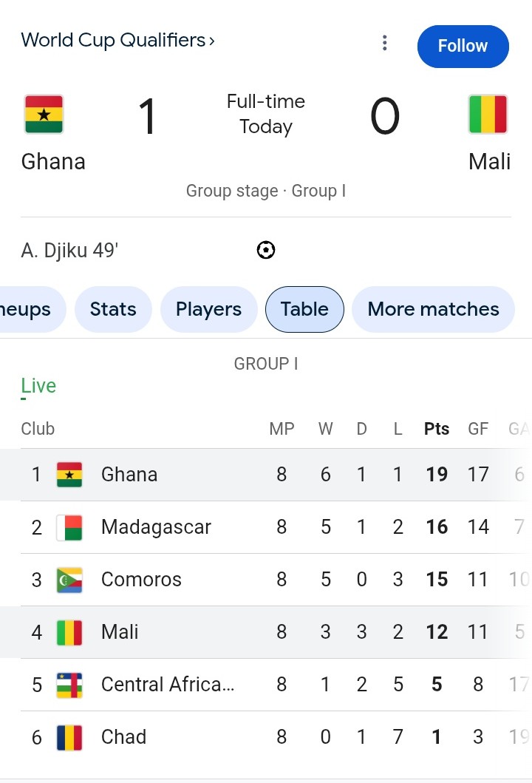Click Mali's flag in the match header
This screenshot has width=532, height=783.
pyautogui.click(x=488, y=115)
